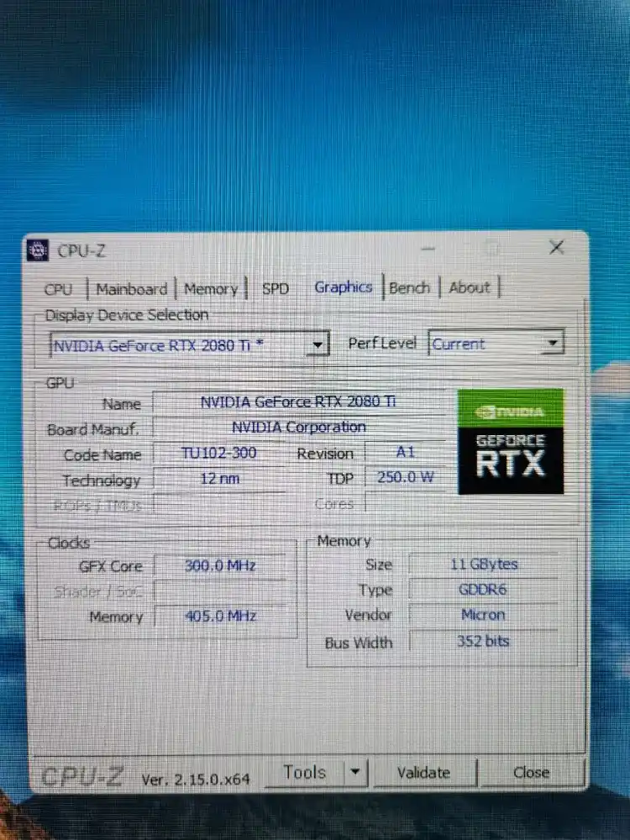Click the NVIDIA Corporation board manufacturer value

(x=298, y=427)
